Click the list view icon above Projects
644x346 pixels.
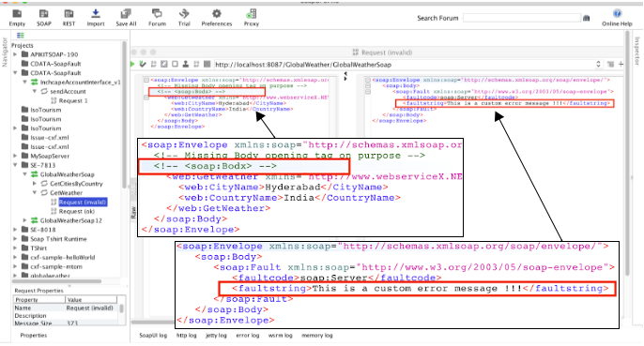[20, 36]
